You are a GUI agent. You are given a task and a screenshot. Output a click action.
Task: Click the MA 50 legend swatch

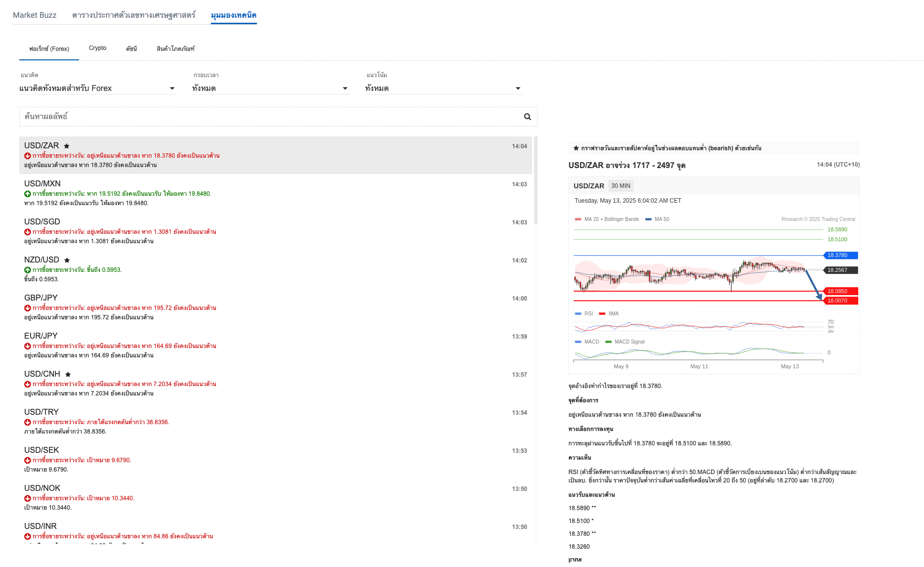[648, 219]
